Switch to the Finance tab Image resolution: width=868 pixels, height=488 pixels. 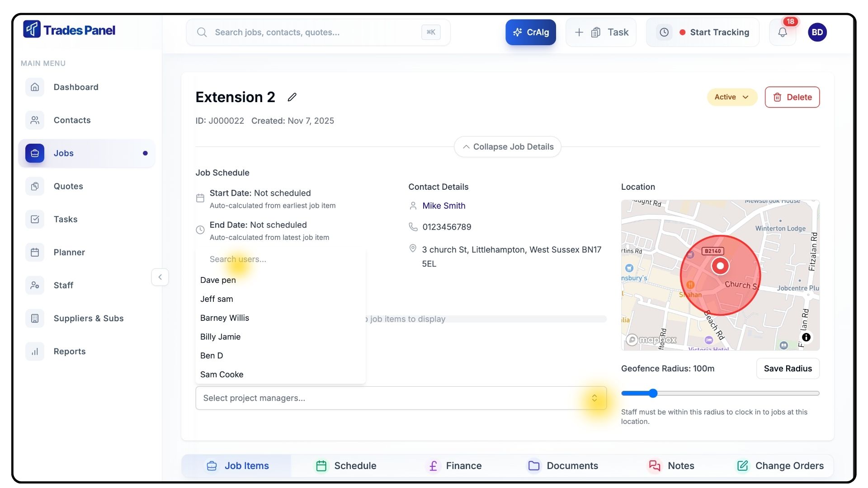coord(455,466)
